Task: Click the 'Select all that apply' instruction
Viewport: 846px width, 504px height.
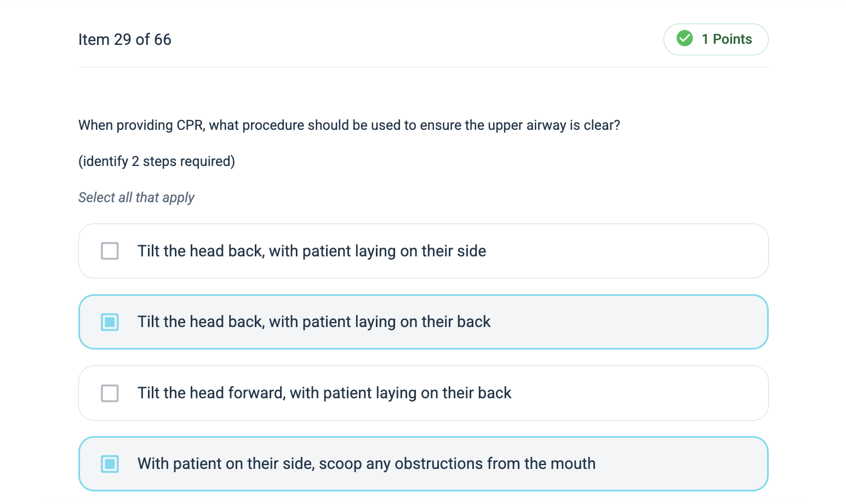Action: (136, 197)
